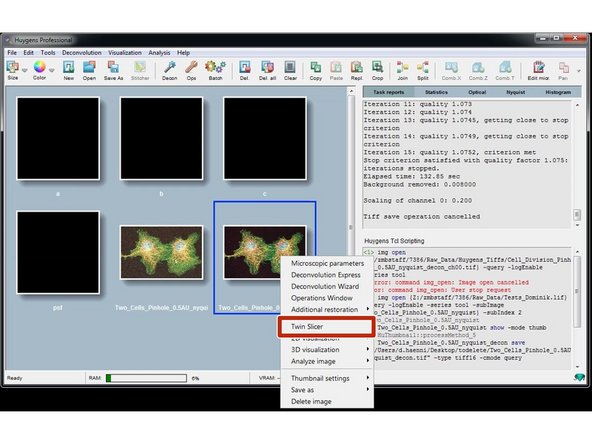Expand the Color dropdown arrow
Screen dimensions: 592x444
click(x=52, y=70)
